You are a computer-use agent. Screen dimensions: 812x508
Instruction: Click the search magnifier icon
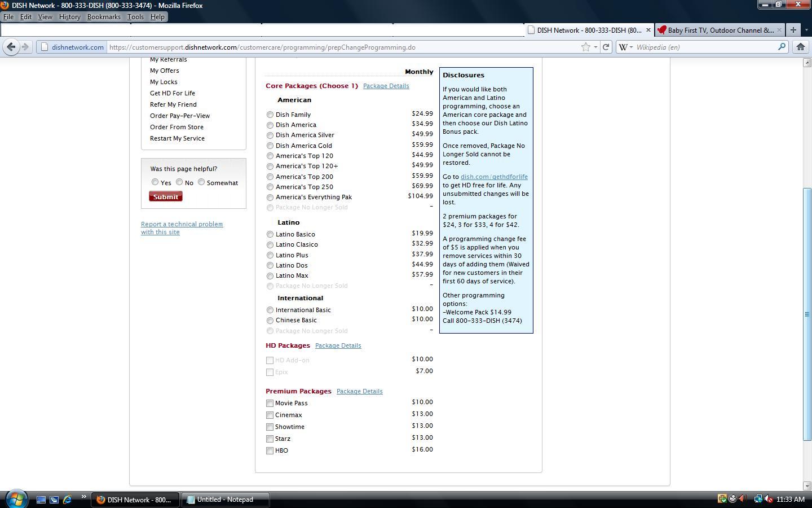click(x=782, y=47)
